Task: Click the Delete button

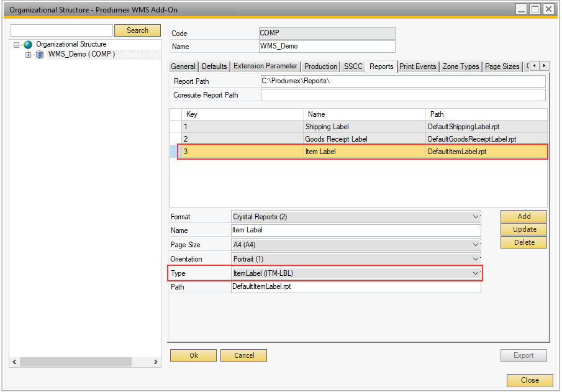Action: click(x=523, y=242)
